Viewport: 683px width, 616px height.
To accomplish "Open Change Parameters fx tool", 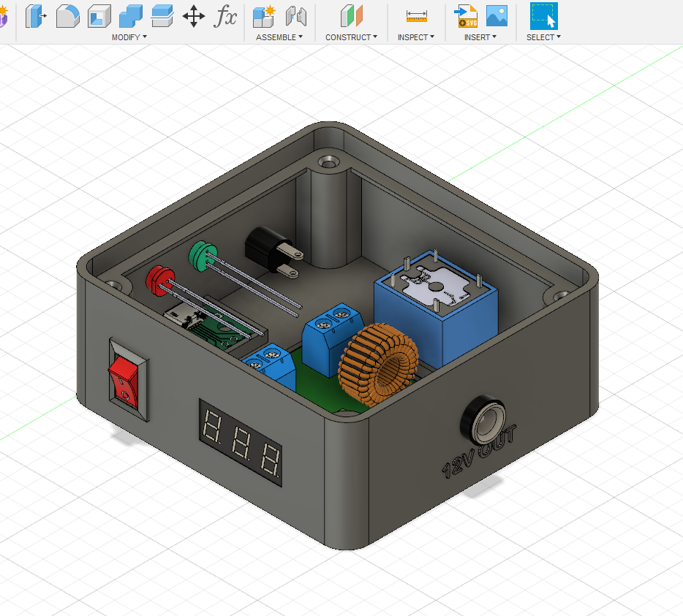I will coord(225,17).
